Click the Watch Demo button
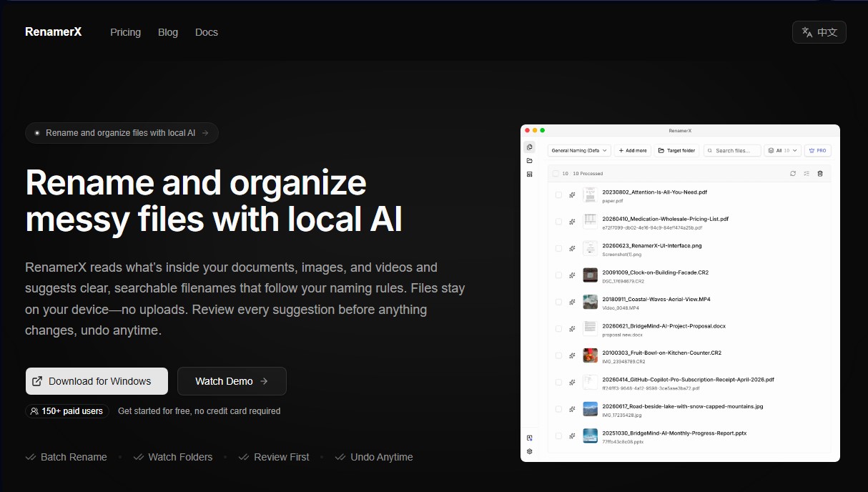The width and height of the screenshot is (868, 492). [x=232, y=381]
